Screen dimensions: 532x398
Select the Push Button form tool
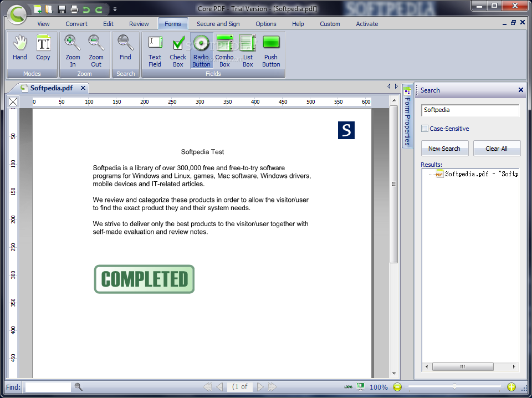[x=271, y=51]
